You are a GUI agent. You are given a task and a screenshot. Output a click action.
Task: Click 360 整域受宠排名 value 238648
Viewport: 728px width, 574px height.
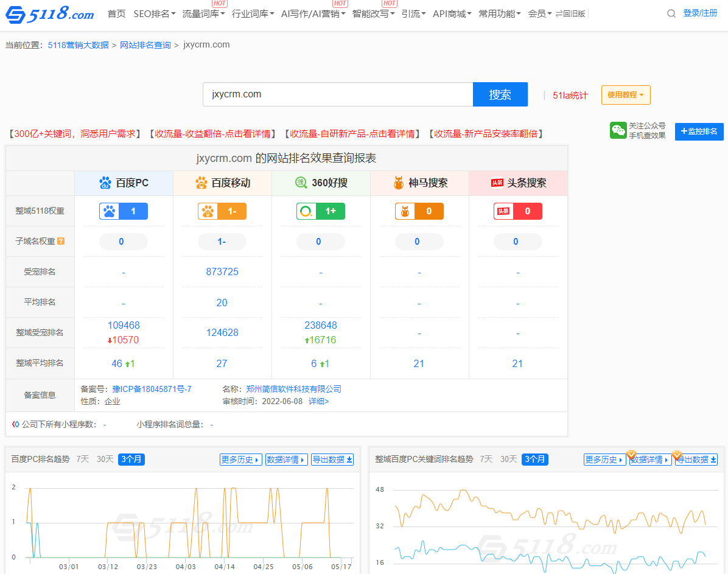coord(320,326)
